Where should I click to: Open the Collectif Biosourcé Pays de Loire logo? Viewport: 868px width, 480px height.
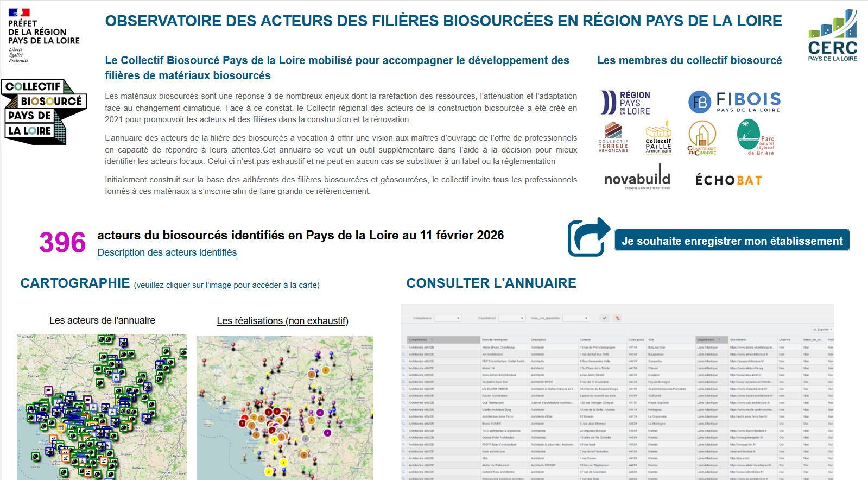43,112
